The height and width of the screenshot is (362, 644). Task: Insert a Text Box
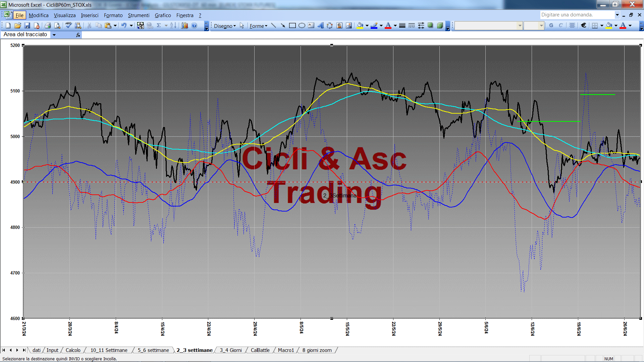click(311, 25)
